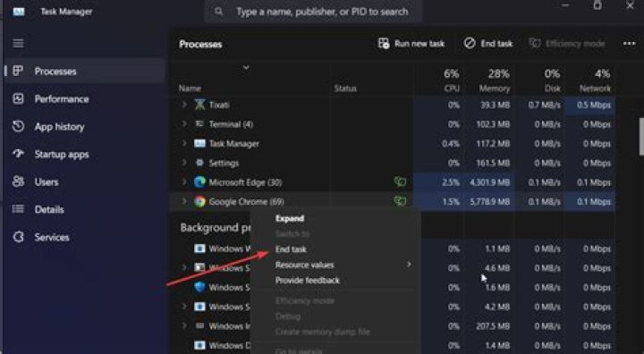Image resolution: width=644 pixels, height=354 pixels.
Task: Sort by the CPU column header
Action: point(452,88)
